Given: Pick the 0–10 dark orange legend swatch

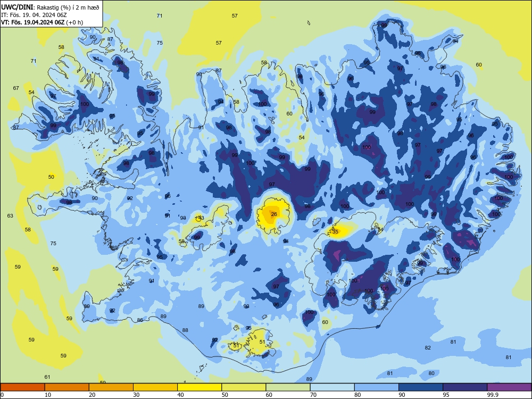Looking at the screenshot, I should click(22, 387).
